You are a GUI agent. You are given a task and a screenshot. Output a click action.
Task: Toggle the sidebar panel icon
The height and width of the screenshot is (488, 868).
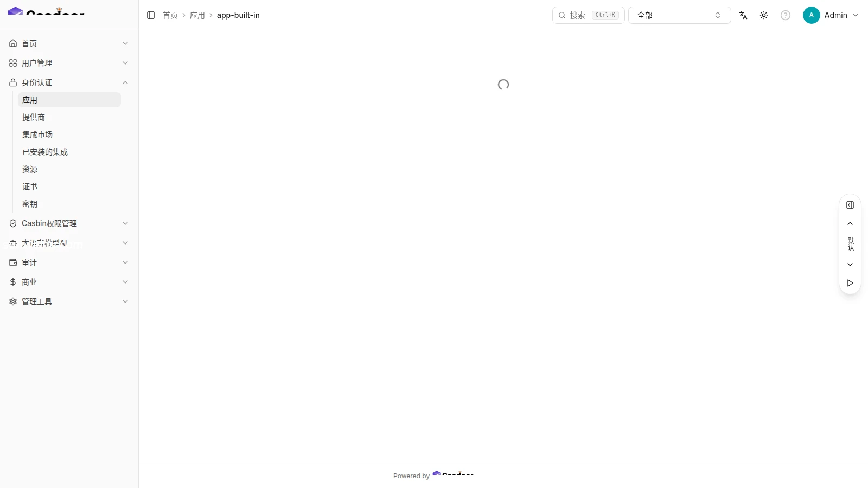tap(151, 15)
